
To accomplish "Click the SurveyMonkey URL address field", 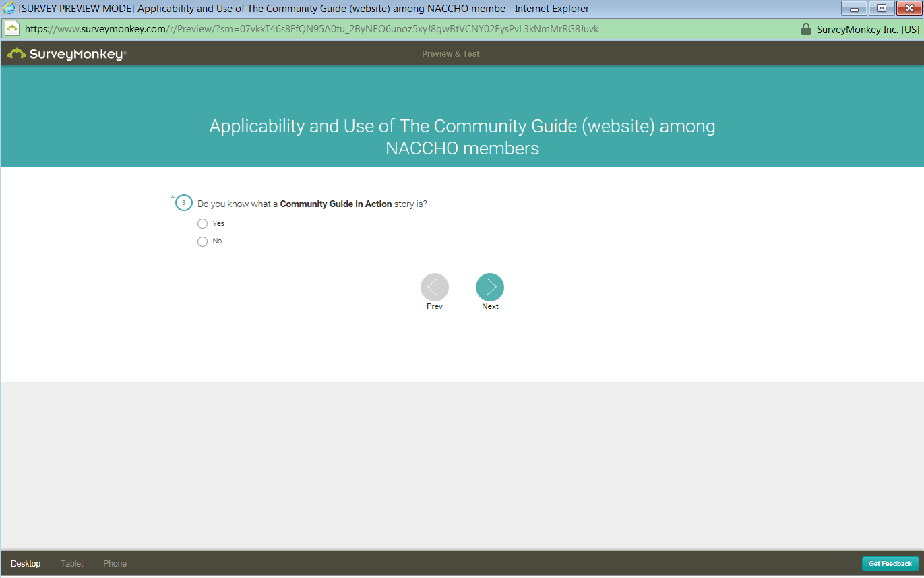I will (x=311, y=29).
